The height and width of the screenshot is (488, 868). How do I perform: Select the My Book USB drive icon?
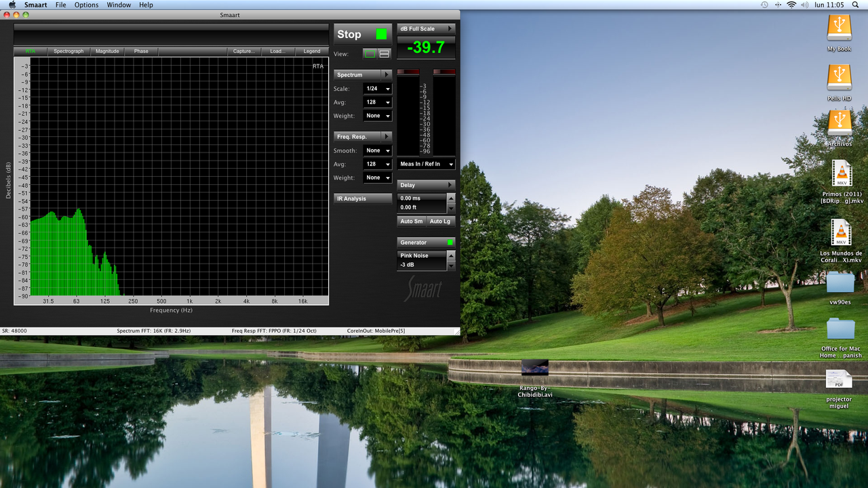tap(840, 27)
